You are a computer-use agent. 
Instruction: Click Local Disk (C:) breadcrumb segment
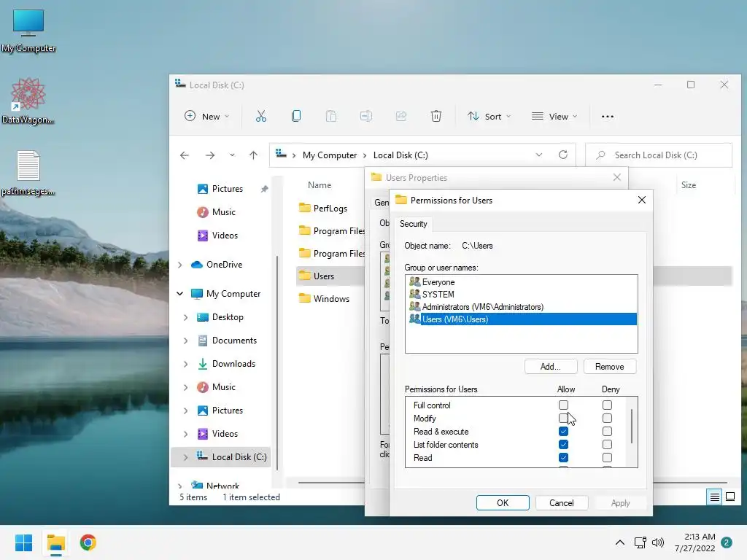(x=400, y=155)
